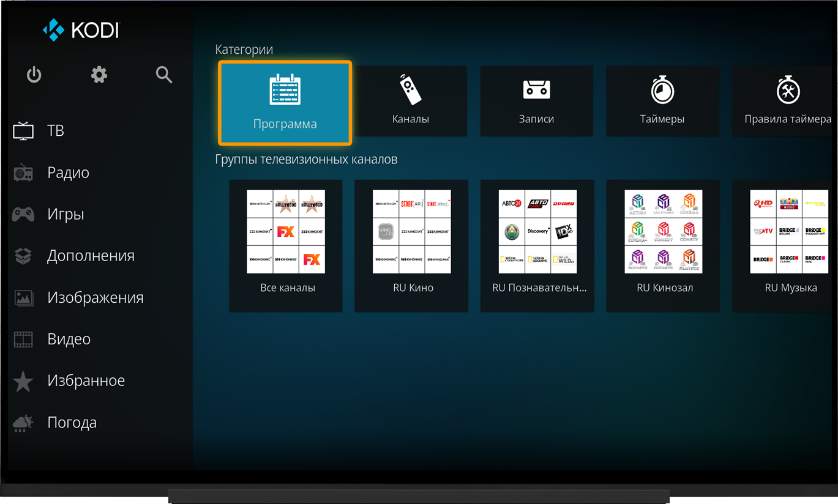
Task: Open the Таймеры category tile
Action: pos(662,101)
